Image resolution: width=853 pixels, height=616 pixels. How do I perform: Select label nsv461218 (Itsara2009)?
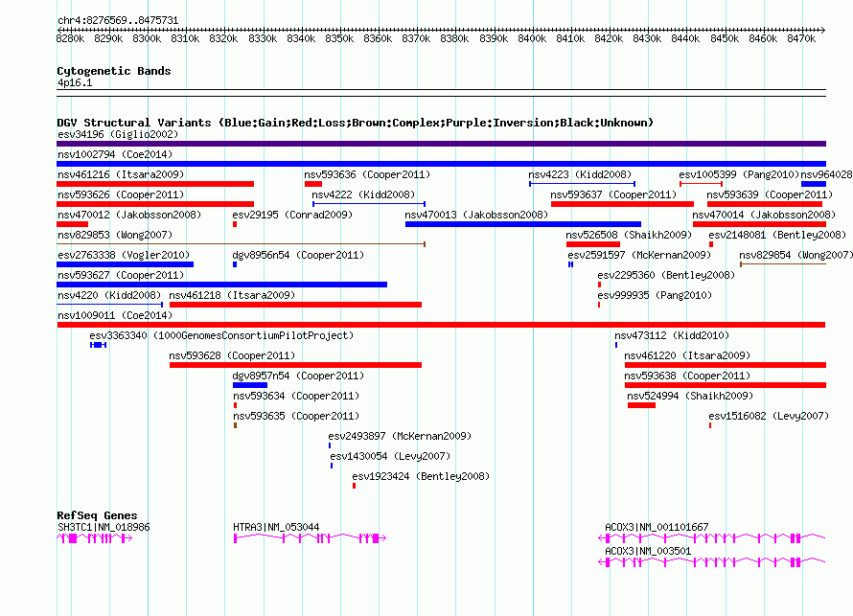click(232, 295)
